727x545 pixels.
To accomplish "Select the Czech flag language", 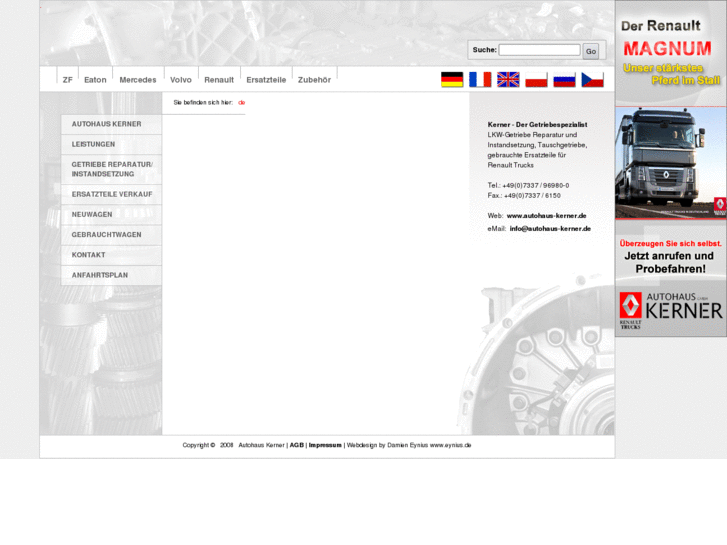I will pos(593,79).
